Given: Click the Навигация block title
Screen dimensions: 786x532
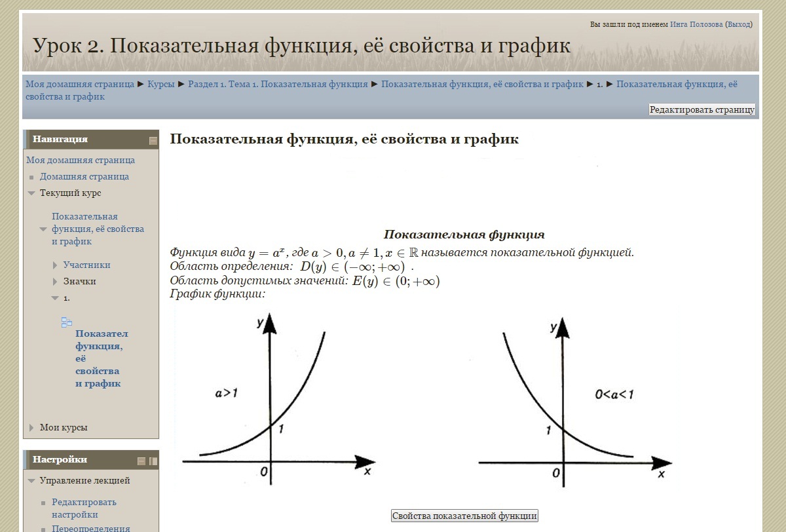Looking at the screenshot, I should (60, 140).
